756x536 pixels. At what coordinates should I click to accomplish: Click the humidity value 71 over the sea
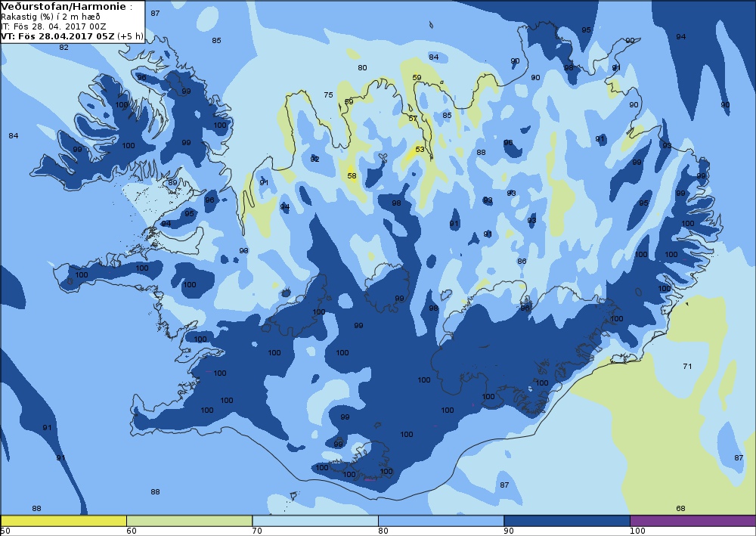[x=687, y=367]
